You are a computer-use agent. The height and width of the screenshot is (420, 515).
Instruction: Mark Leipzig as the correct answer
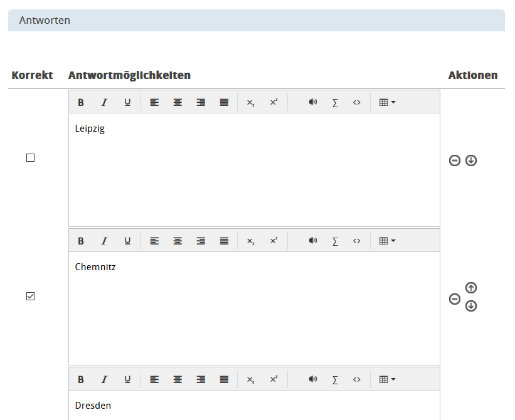pyautogui.click(x=30, y=158)
